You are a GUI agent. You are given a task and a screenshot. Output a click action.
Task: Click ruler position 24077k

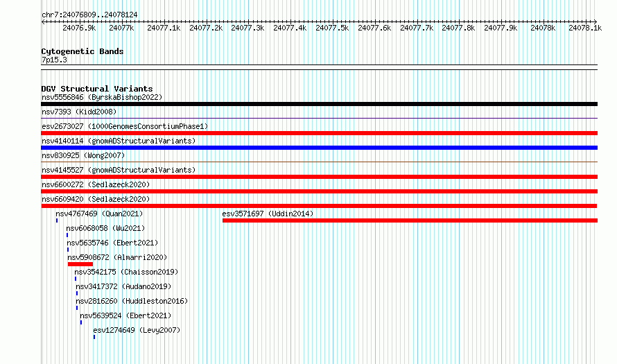pos(121,28)
